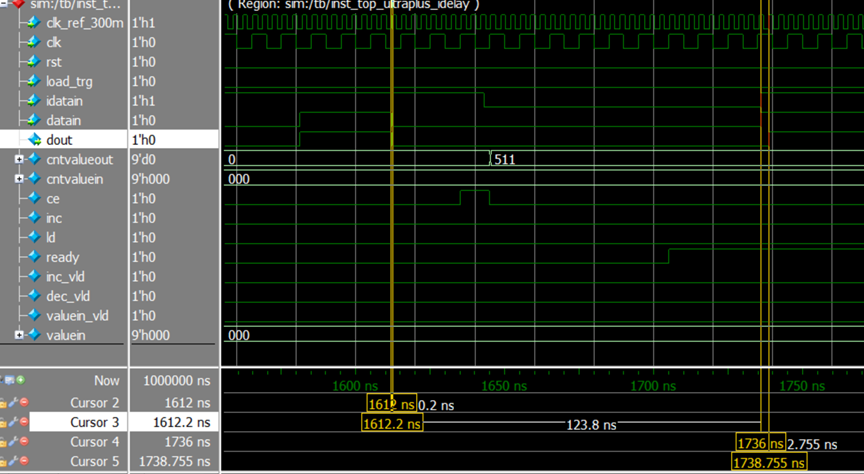
Task: Select the idatain signal icon
Action: pyautogui.click(x=34, y=101)
